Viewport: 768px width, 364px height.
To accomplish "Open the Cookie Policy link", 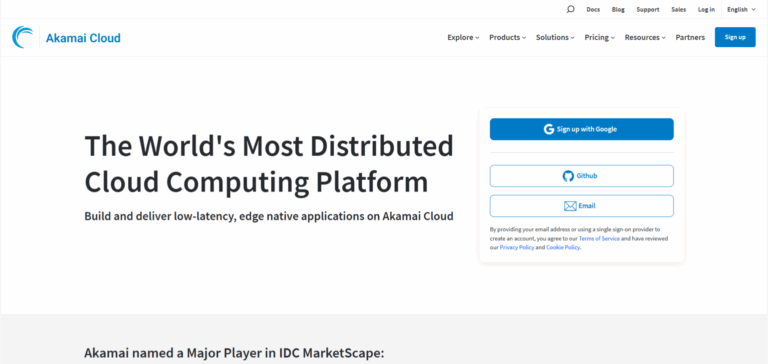I will [x=563, y=248].
